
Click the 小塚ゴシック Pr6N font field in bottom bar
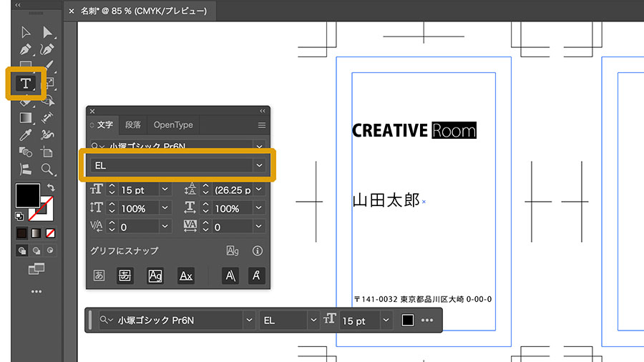pos(170,320)
